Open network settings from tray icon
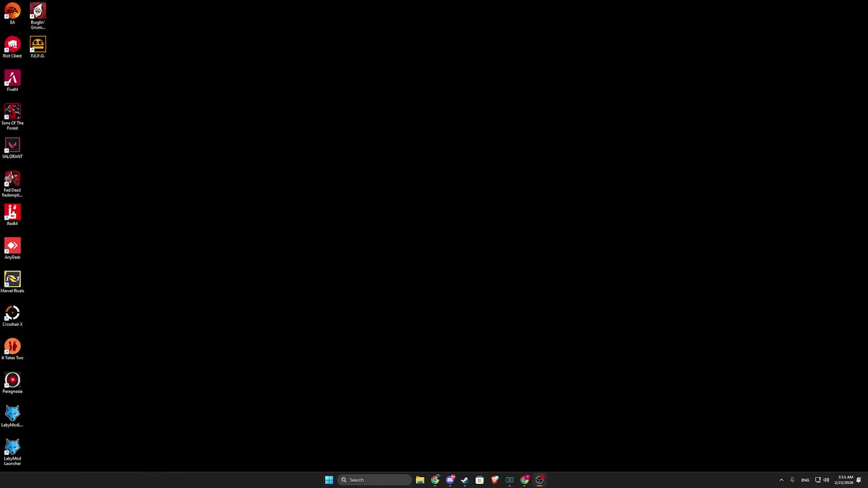 point(818,480)
